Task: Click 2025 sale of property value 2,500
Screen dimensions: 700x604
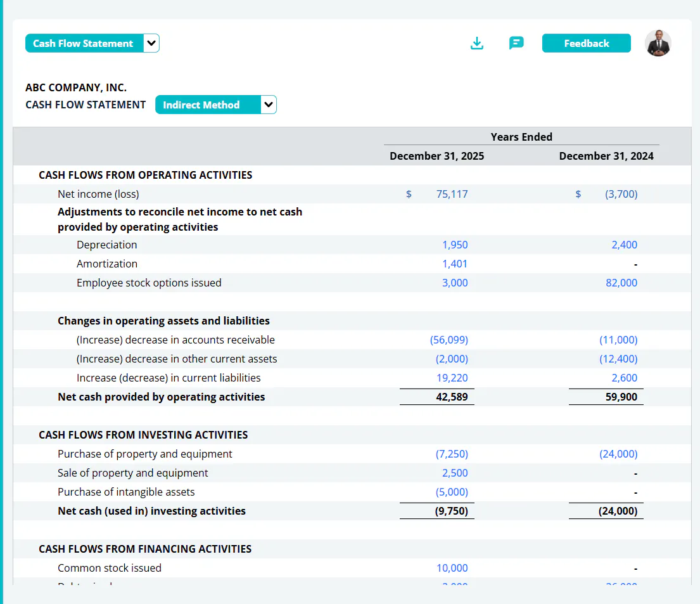Action: point(455,473)
